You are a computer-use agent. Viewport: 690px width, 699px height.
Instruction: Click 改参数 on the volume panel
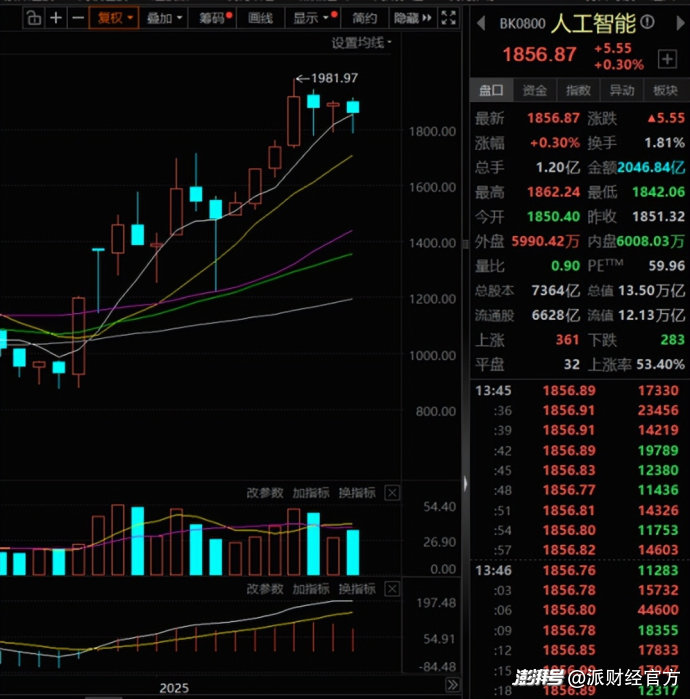click(x=265, y=492)
